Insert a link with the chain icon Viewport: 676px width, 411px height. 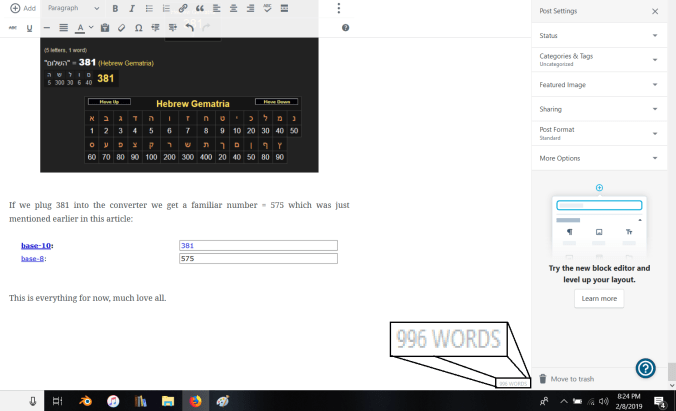pos(182,8)
